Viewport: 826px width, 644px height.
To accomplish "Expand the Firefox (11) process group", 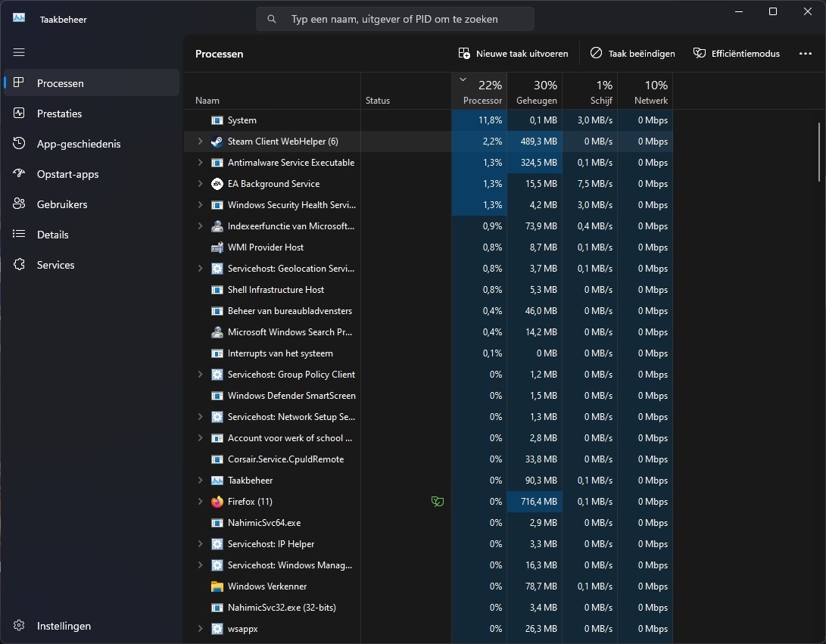I will 200,501.
